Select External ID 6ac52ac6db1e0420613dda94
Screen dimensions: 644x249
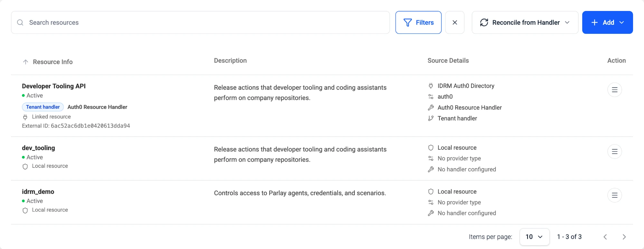(x=90, y=126)
